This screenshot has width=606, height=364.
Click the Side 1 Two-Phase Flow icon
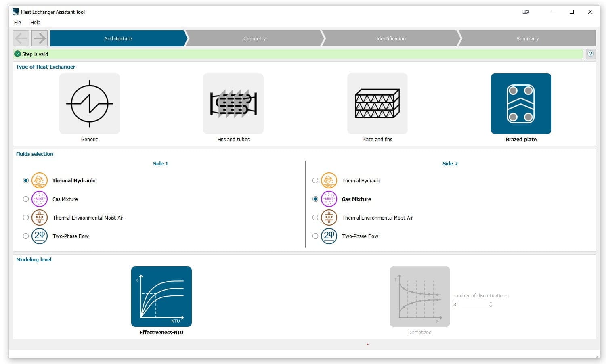coord(40,236)
